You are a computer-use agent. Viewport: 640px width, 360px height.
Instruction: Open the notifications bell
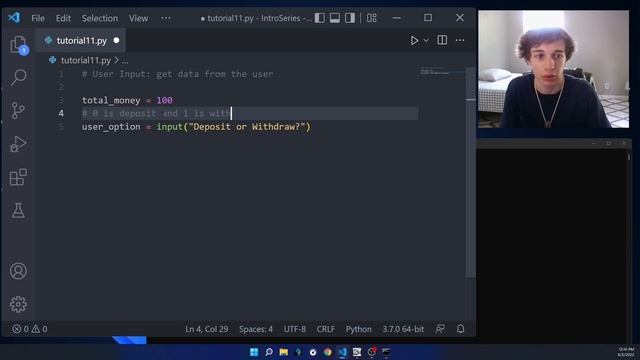[460, 329]
